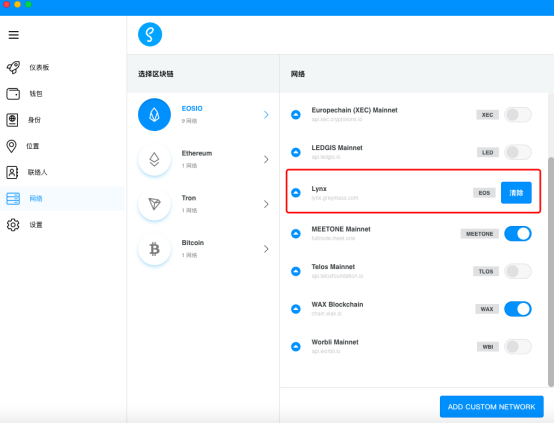The height and width of the screenshot is (423, 554).
Task: Click ADD CUSTOM NETWORK button
Action: click(x=491, y=407)
